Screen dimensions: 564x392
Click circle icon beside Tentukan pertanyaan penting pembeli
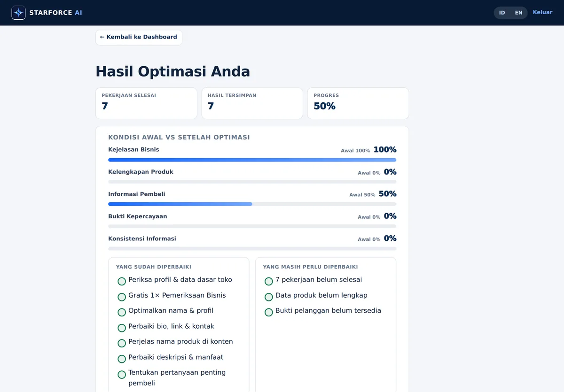click(122, 374)
